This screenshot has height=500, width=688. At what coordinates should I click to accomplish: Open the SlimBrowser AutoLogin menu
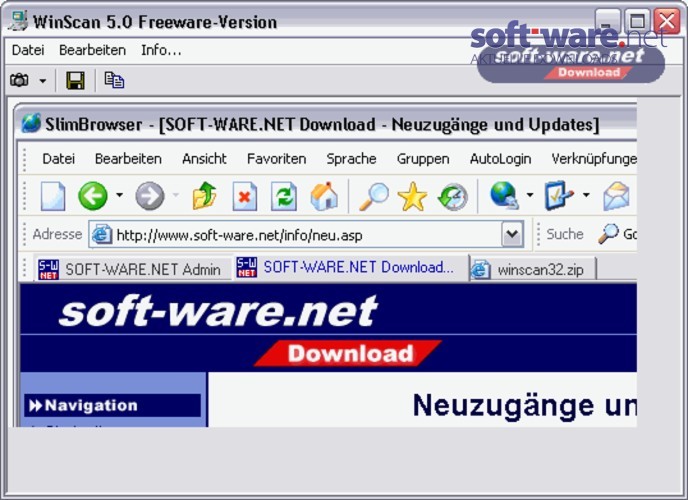pos(500,158)
